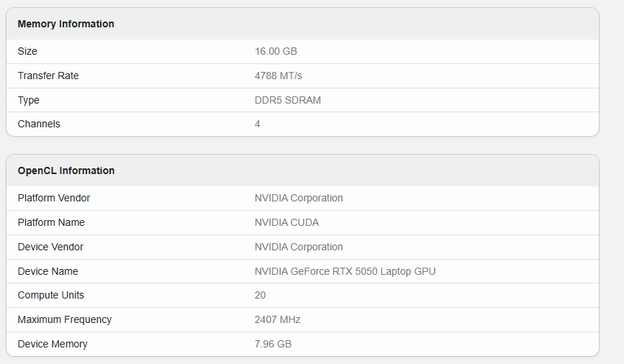Click the OpenCL Information header

[66, 170]
